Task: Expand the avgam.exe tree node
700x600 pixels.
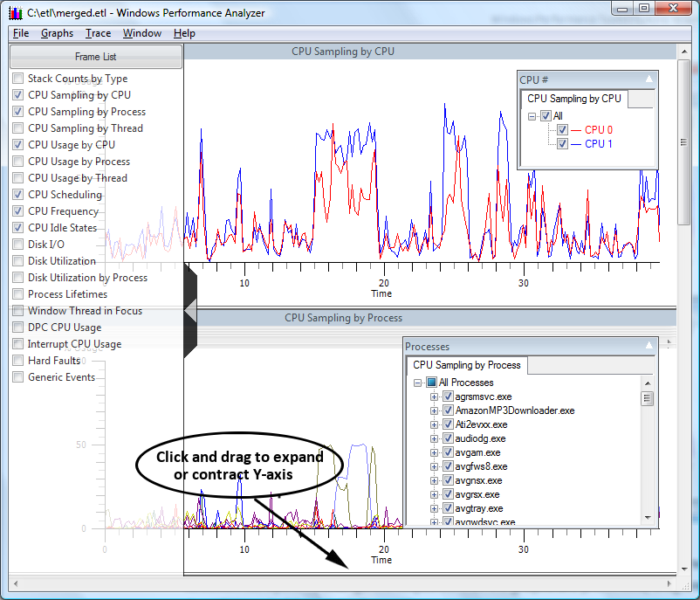Action: [x=434, y=452]
